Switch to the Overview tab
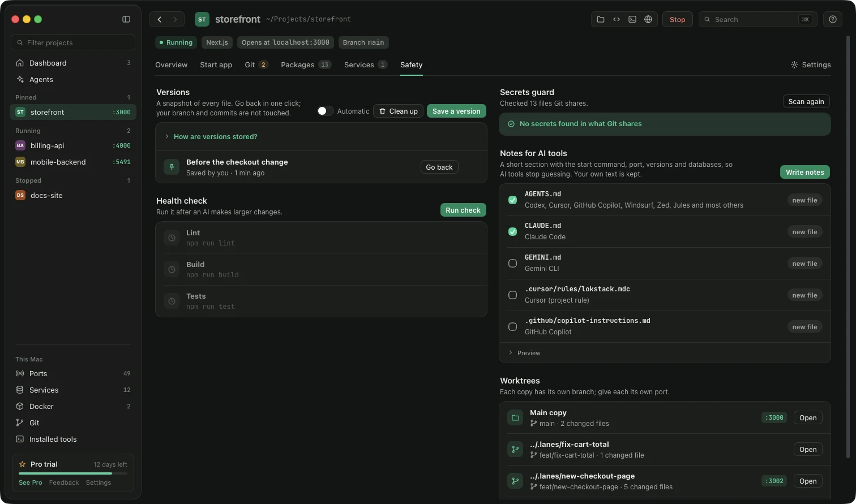The width and height of the screenshot is (856, 504). point(171,65)
